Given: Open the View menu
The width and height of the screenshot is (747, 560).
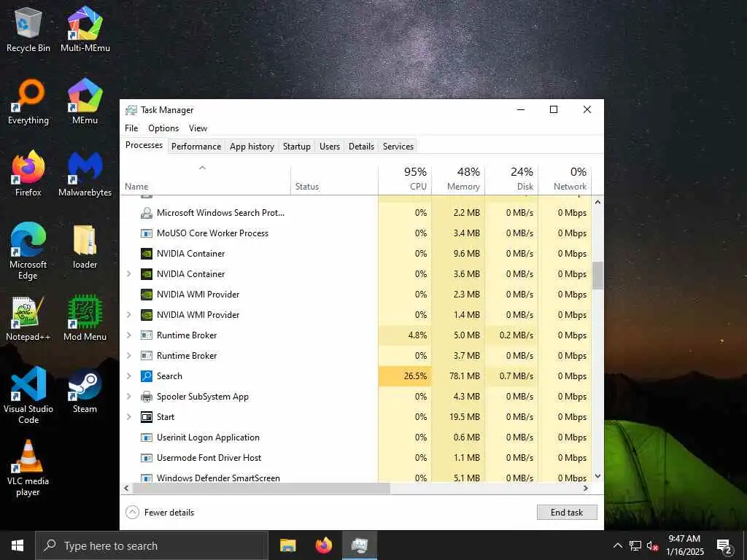Looking at the screenshot, I should point(198,128).
